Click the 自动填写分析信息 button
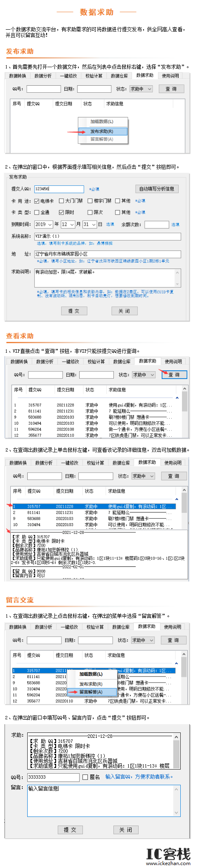The height and width of the screenshot is (868, 198). pos(157,189)
